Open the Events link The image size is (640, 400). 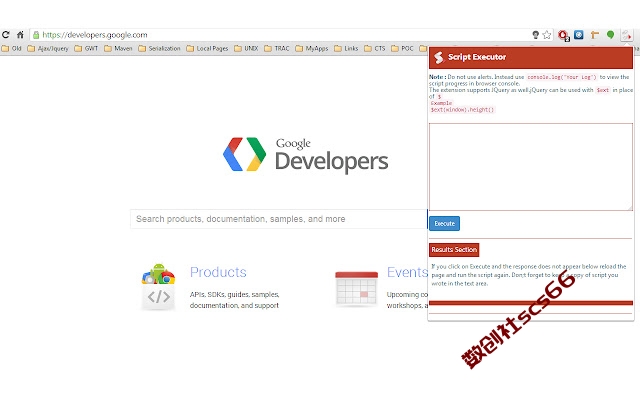point(407,272)
